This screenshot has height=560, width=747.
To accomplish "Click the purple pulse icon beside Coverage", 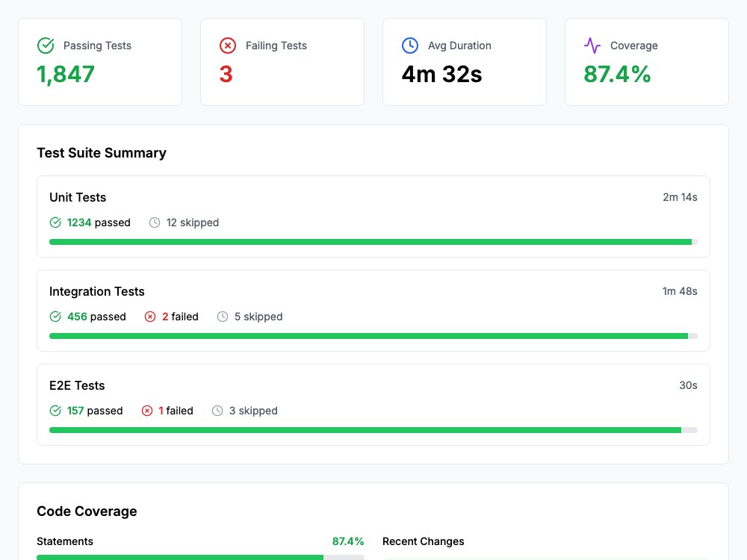I will [592, 46].
